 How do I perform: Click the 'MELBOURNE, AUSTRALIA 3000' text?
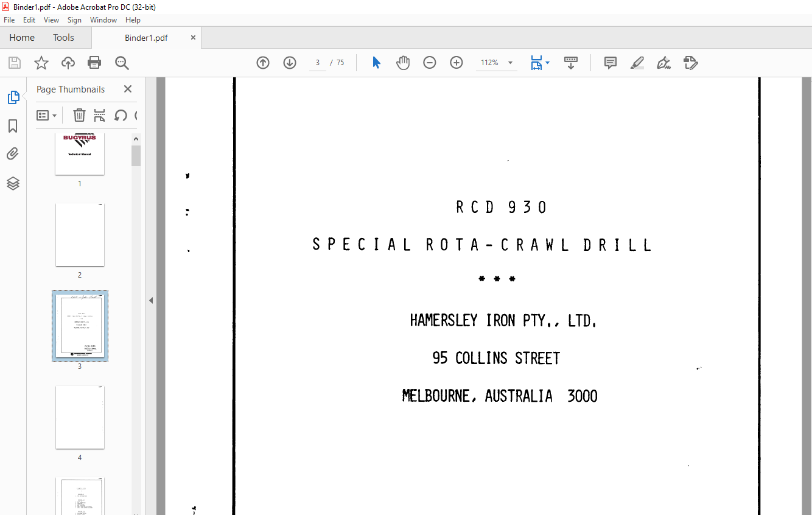[500, 396]
